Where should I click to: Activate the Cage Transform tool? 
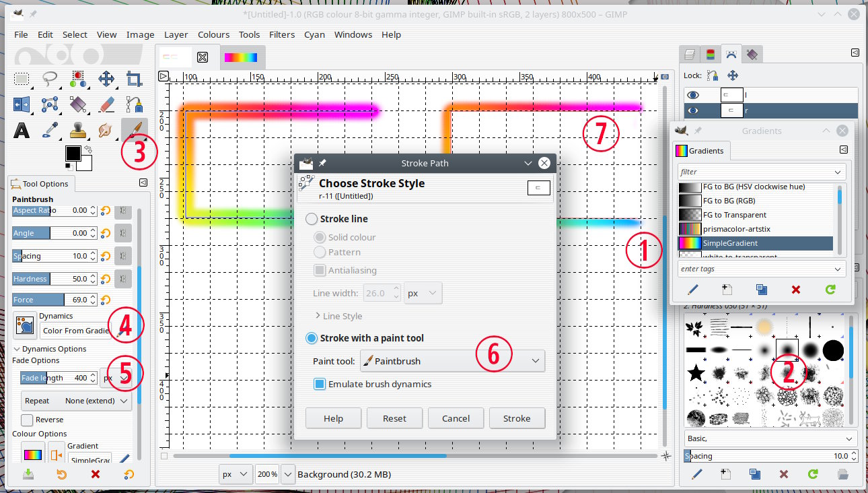50,104
